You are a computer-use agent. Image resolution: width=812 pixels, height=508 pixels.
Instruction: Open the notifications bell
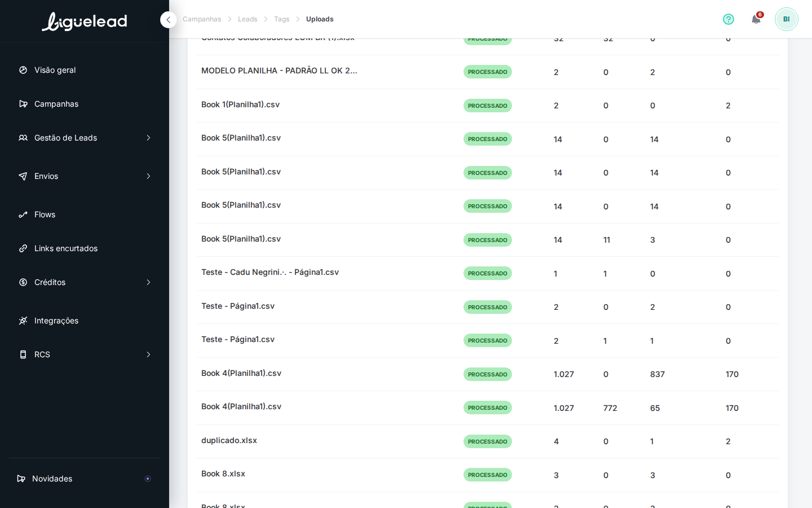(x=756, y=19)
